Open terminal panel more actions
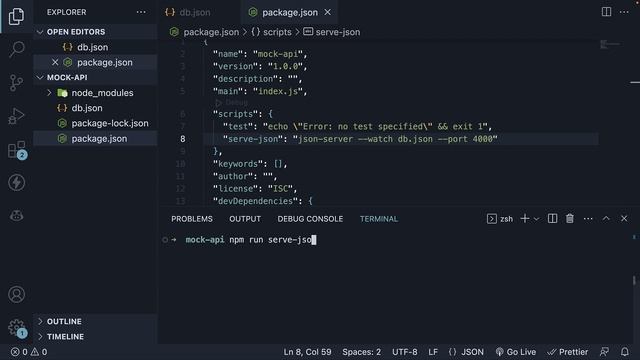 tap(588, 219)
